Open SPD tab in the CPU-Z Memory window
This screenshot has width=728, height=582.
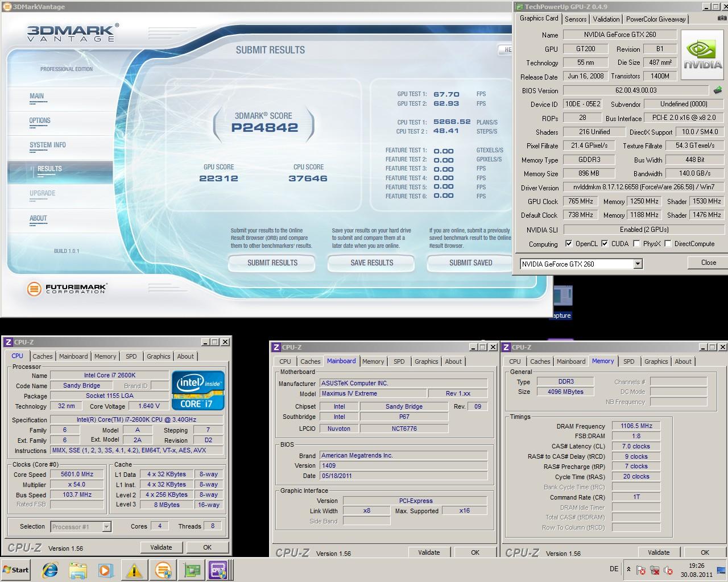(x=628, y=361)
